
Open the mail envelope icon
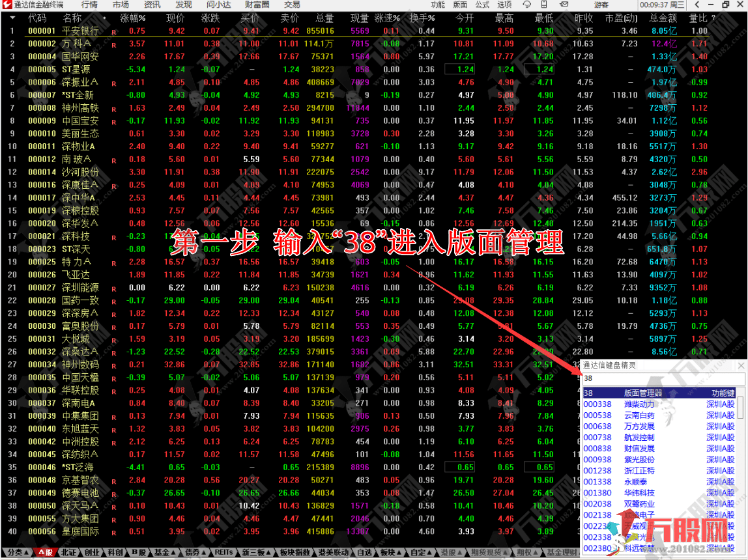[x=564, y=5]
